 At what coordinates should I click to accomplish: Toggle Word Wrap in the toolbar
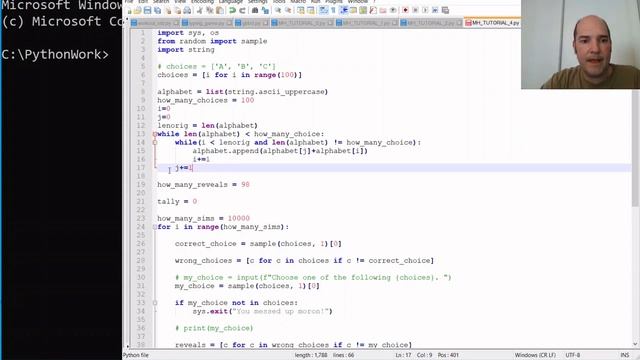point(323,10)
